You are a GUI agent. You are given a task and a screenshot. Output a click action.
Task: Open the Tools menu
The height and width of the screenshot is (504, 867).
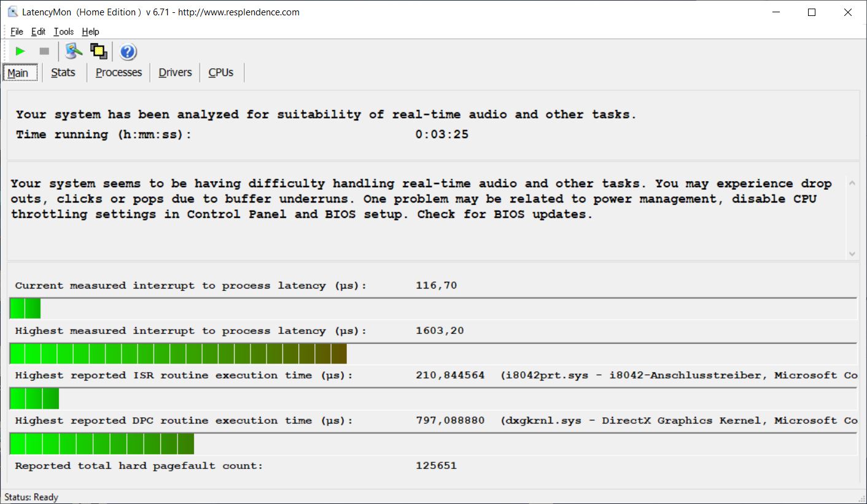pos(63,32)
